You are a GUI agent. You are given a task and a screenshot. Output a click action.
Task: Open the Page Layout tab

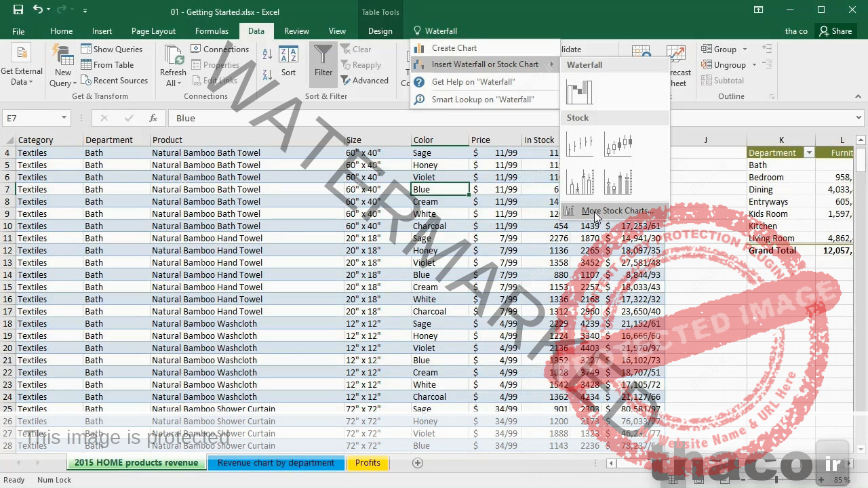click(x=153, y=30)
